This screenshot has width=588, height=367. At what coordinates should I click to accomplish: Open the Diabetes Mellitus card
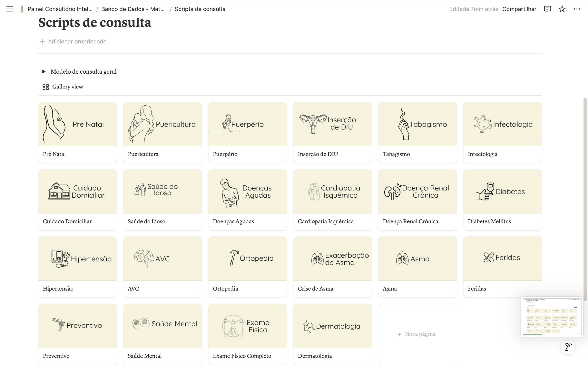[502, 200]
